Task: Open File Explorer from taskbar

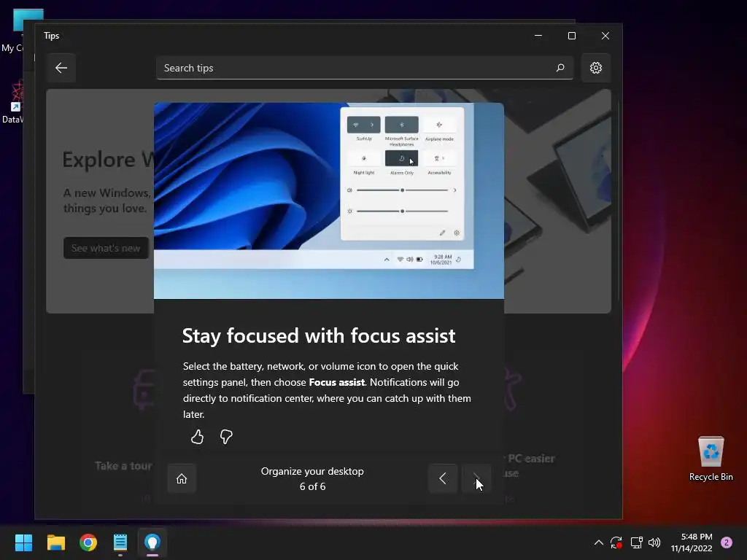Action: 55,542
